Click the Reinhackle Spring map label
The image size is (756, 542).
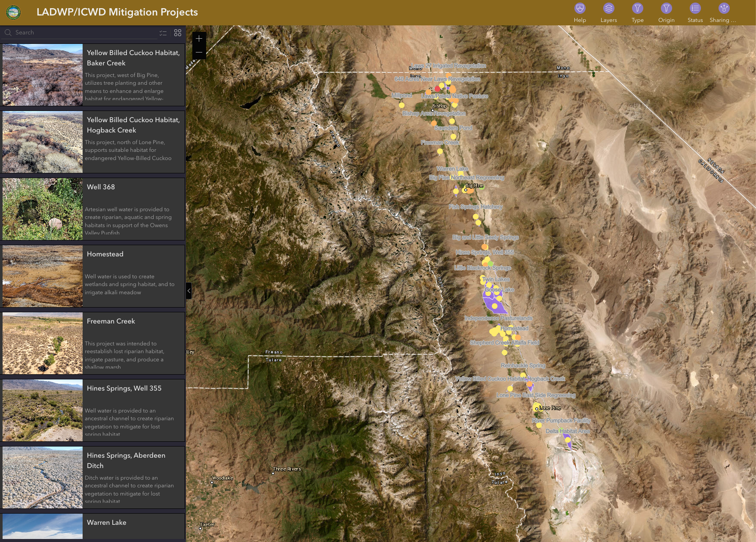(523, 366)
